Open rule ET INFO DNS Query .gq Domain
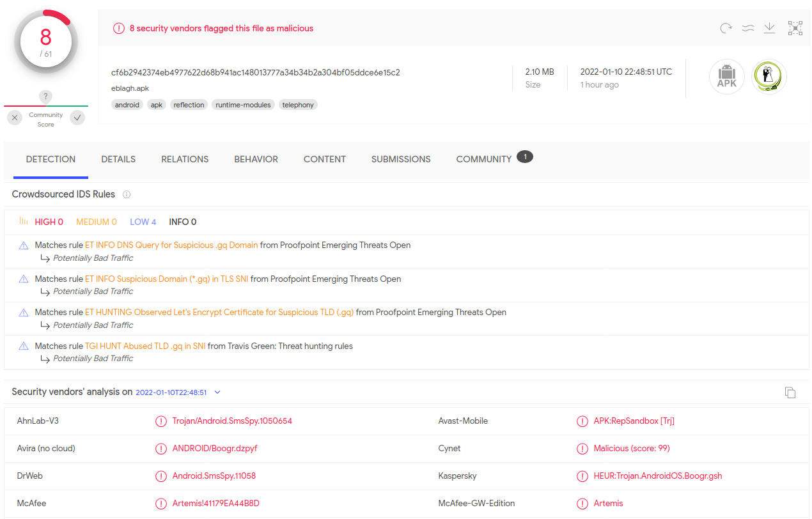The height and width of the screenshot is (519, 812). click(x=171, y=245)
